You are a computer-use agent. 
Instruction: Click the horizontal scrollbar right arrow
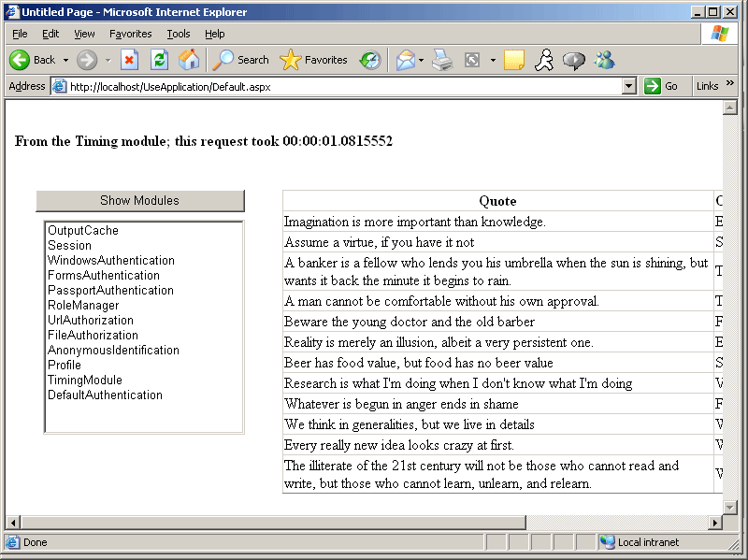click(x=715, y=522)
